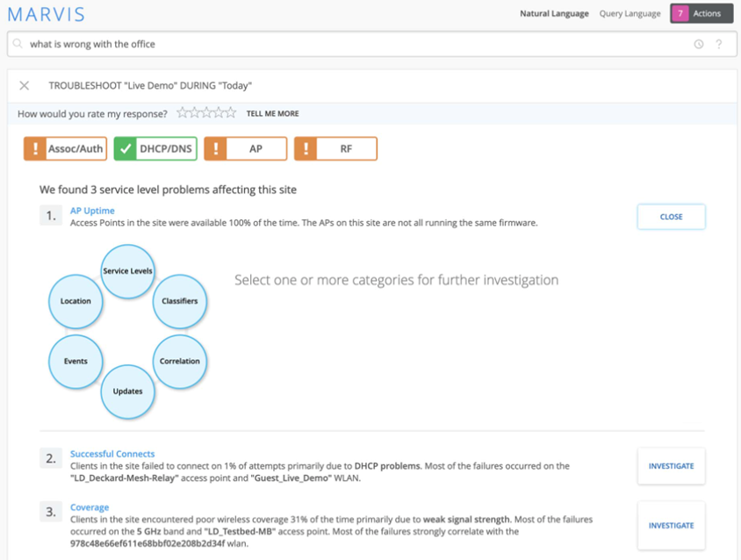The width and height of the screenshot is (741, 560).
Task: Pick the Updates category circle
Action: (x=128, y=391)
